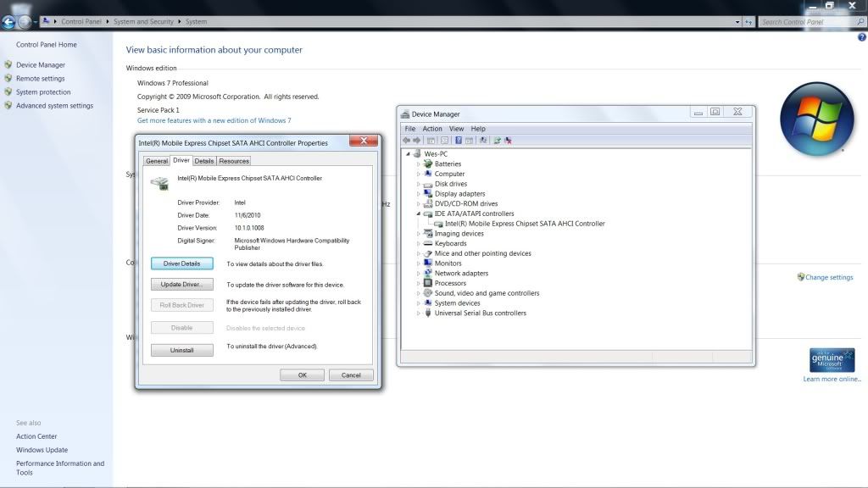Open Performance Information and Tools link
This screenshot has height=488, width=868.
coord(60,468)
